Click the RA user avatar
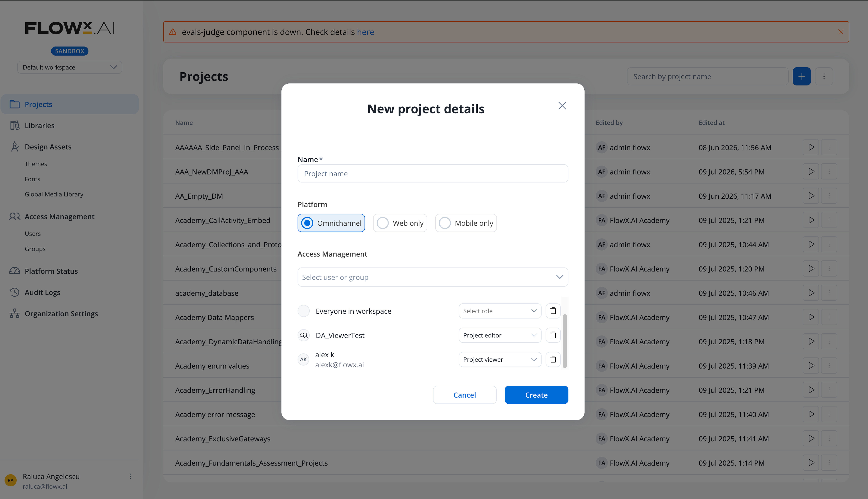This screenshot has height=499, width=868. tap(11, 481)
